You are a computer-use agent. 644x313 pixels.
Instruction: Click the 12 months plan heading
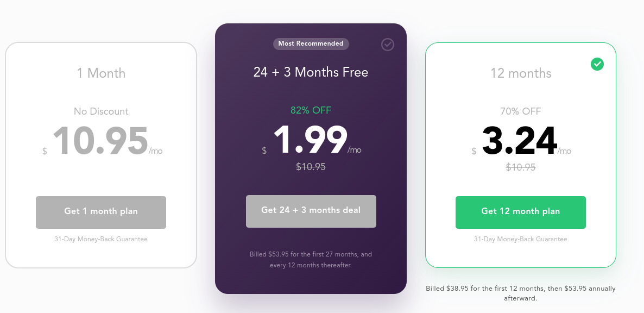click(521, 73)
